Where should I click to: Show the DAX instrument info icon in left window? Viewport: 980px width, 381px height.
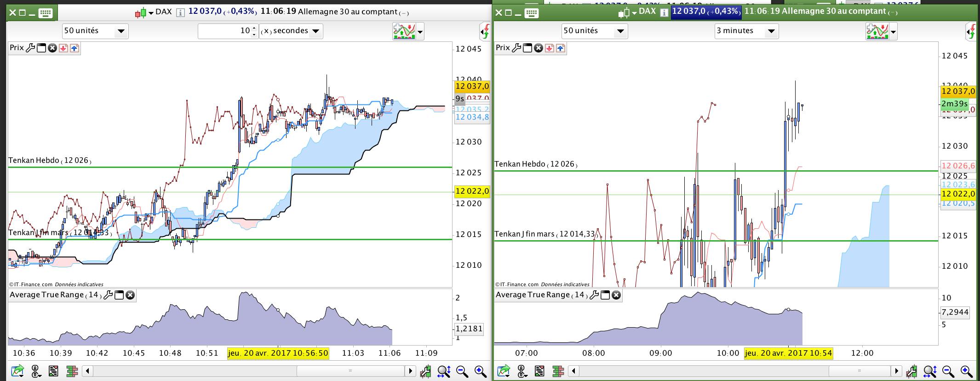pyautogui.click(x=181, y=12)
